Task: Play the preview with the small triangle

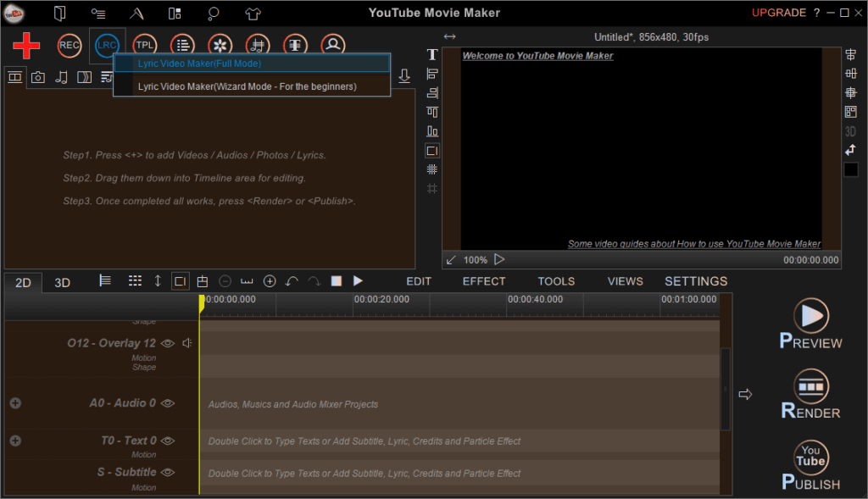Action: pos(499,259)
